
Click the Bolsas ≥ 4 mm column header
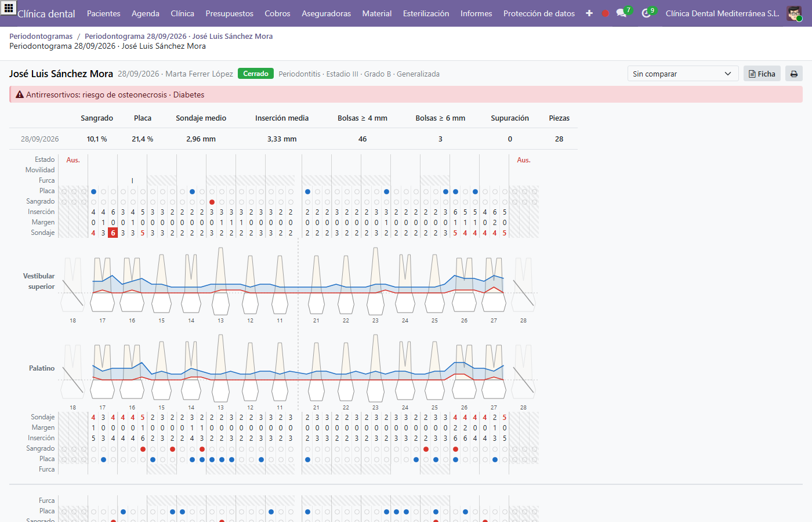coord(362,118)
